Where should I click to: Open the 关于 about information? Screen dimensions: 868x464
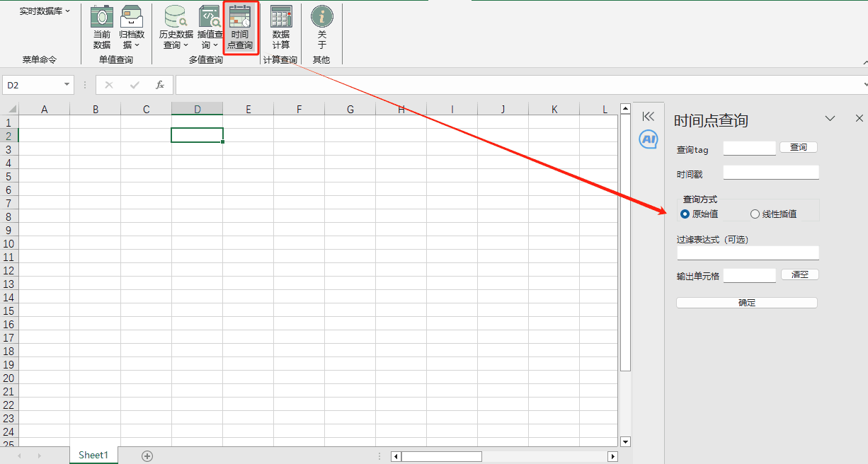pos(322,28)
